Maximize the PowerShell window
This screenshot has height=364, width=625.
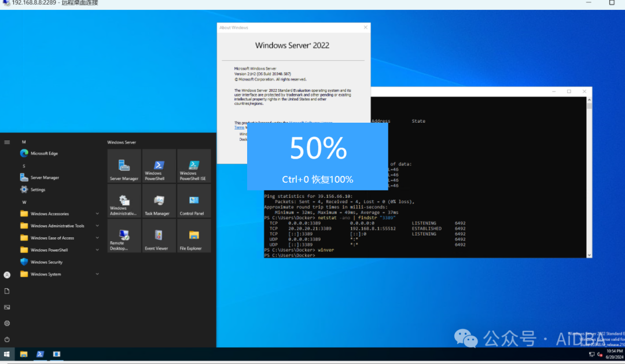(569, 91)
